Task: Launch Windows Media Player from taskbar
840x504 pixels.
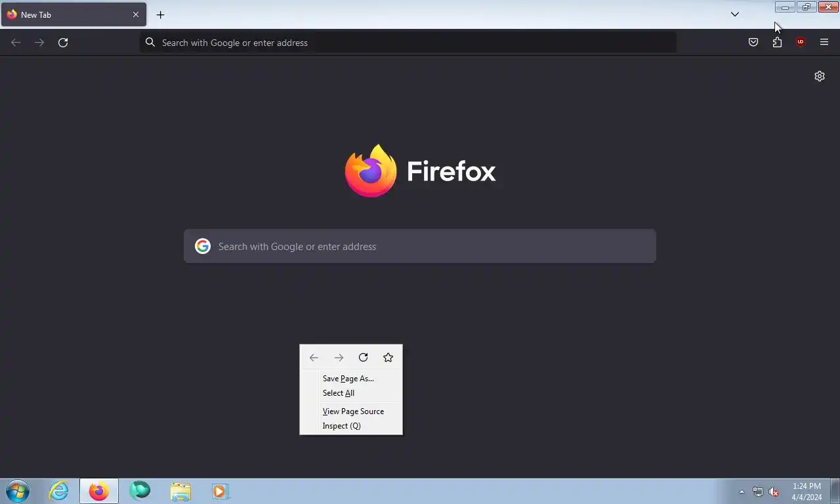Action: pyautogui.click(x=220, y=491)
